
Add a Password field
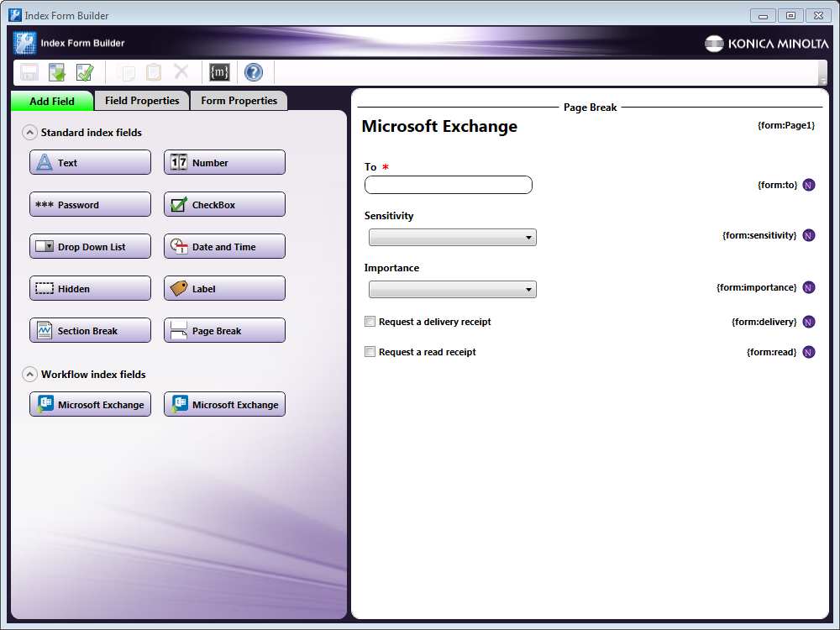pos(90,205)
